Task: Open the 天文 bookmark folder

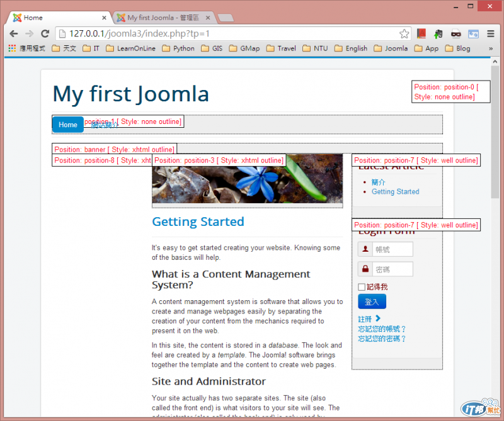Action: click(x=64, y=48)
